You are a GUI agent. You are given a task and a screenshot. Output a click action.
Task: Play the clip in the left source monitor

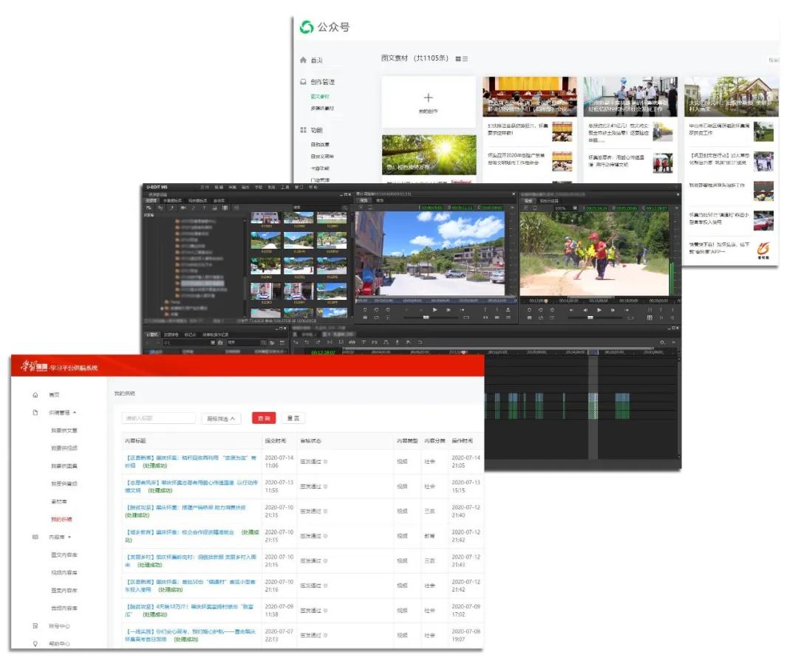pos(434,309)
